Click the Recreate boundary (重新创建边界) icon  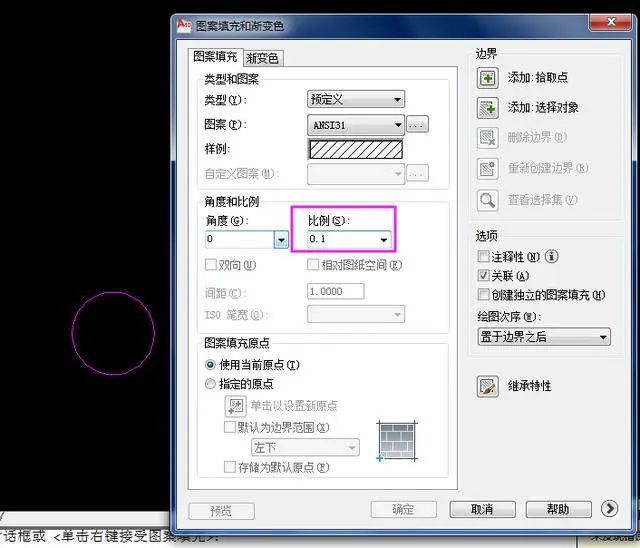tap(487, 169)
